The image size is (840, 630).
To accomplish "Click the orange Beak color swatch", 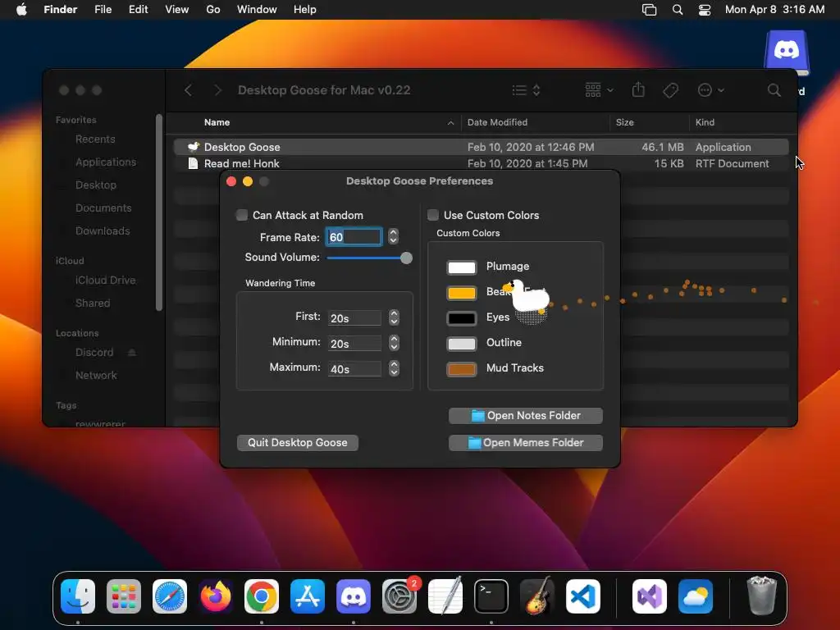I will [x=461, y=293].
